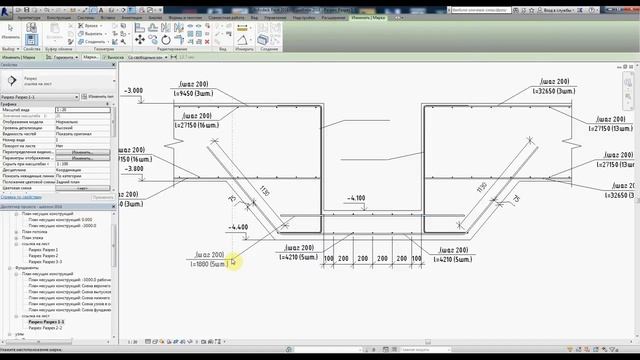Close the Properties palette
The height and width of the screenshot is (360, 640).
tap(114, 65)
